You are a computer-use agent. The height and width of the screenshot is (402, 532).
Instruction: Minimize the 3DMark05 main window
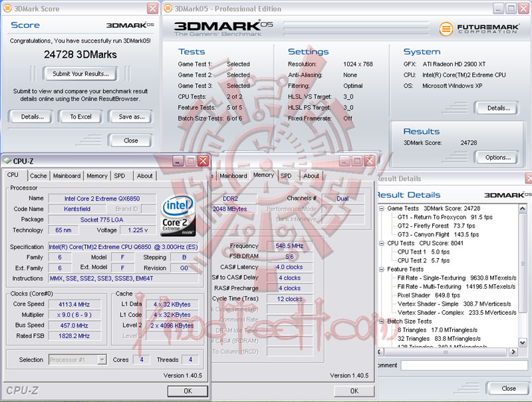click(x=497, y=9)
